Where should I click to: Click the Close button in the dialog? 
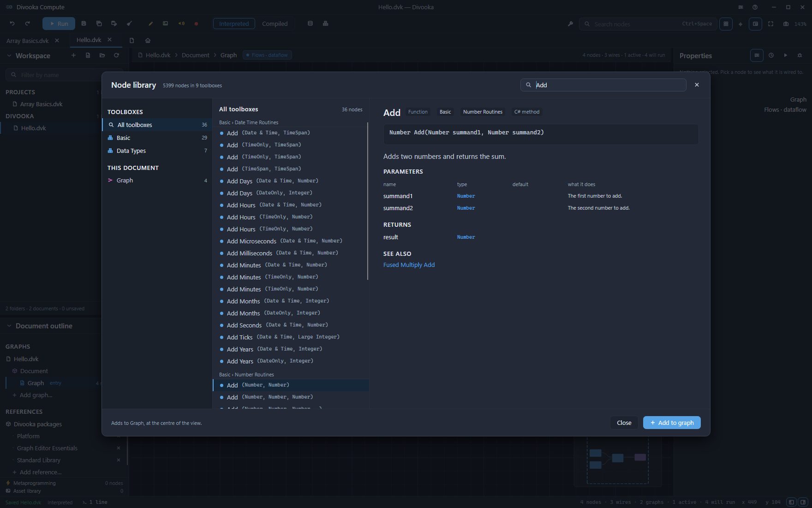624,423
